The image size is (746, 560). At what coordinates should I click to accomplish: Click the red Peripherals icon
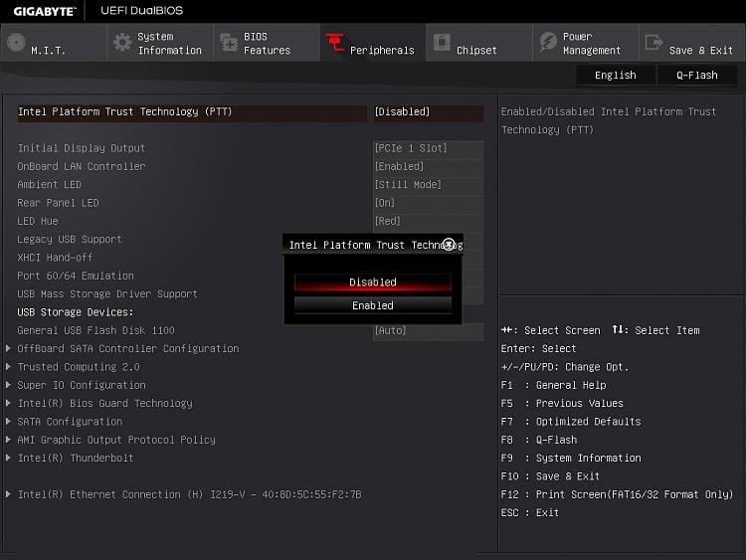point(335,43)
